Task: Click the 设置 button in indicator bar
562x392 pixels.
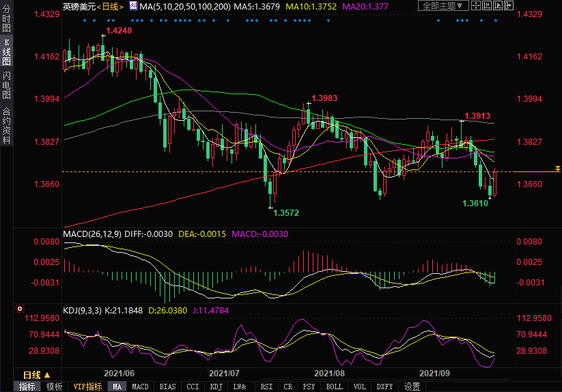Action: [x=412, y=387]
